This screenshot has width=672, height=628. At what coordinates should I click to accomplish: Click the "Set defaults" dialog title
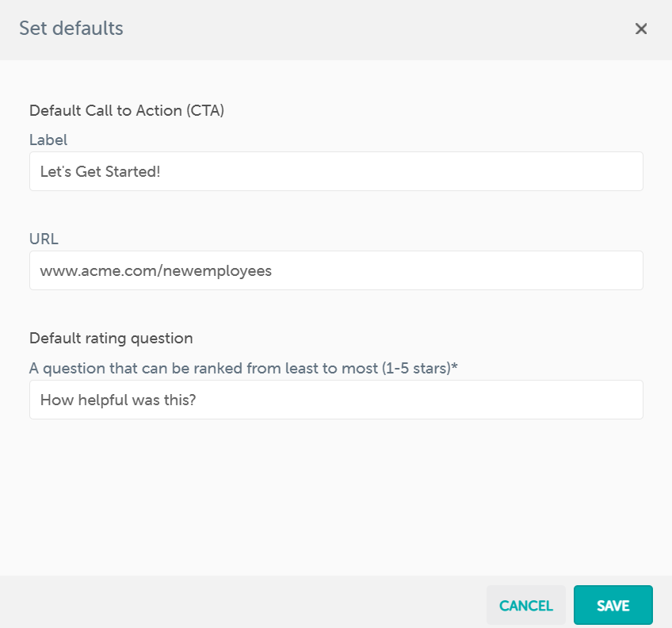71,29
